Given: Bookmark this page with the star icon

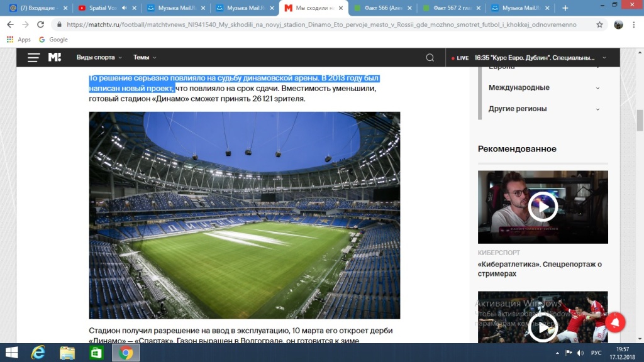Looking at the screenshot, I should (x=599, y=25).
